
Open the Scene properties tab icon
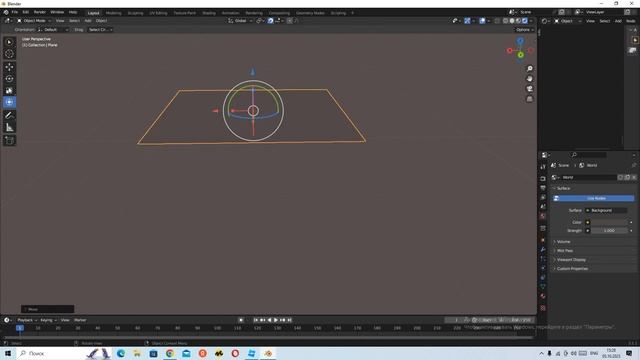point(543,207)
